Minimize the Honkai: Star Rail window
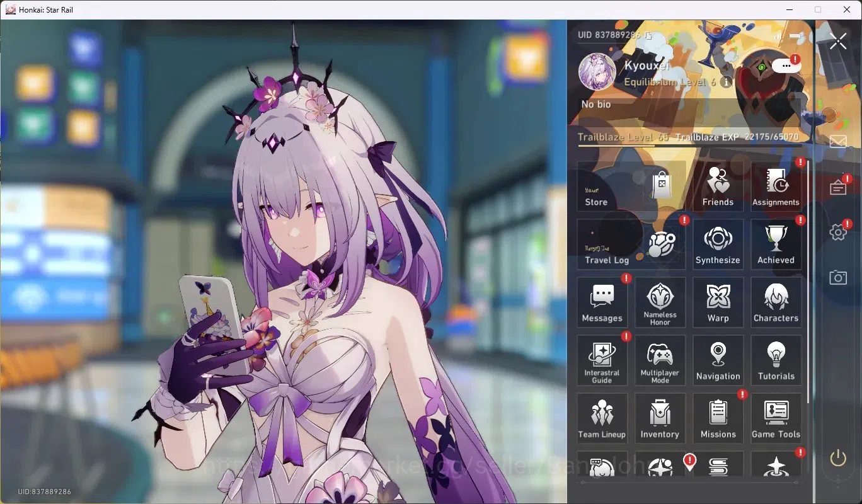This screenshot has height=504, width=862. pos(789,9)
